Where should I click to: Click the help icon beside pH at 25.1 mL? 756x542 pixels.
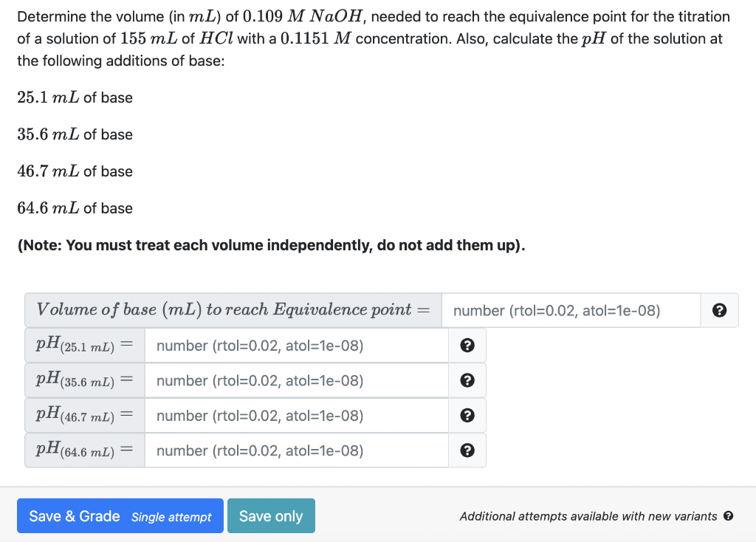tap(467, 345)
